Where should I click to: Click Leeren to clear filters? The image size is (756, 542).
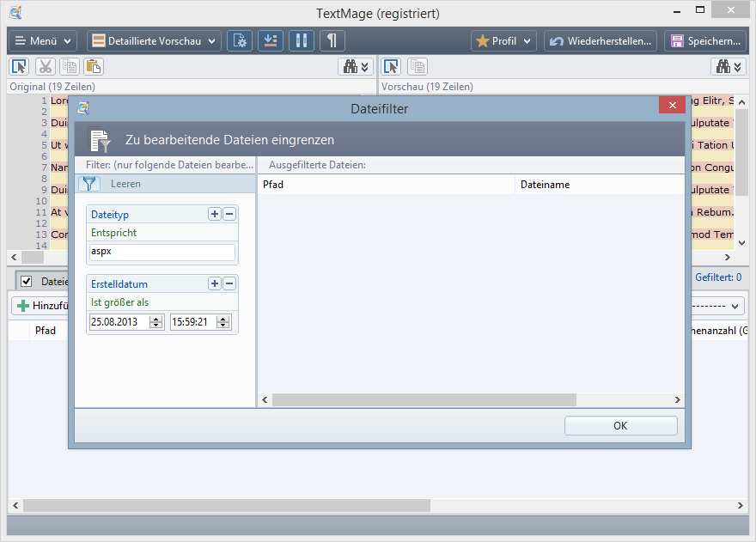click(125, 184)
